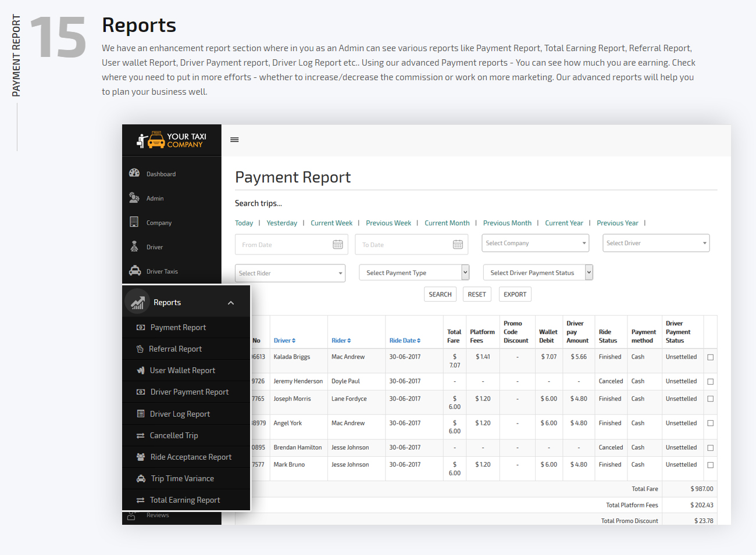756x555 pixels.
Task: Click the Previous Month filter link
Action: 507,223
